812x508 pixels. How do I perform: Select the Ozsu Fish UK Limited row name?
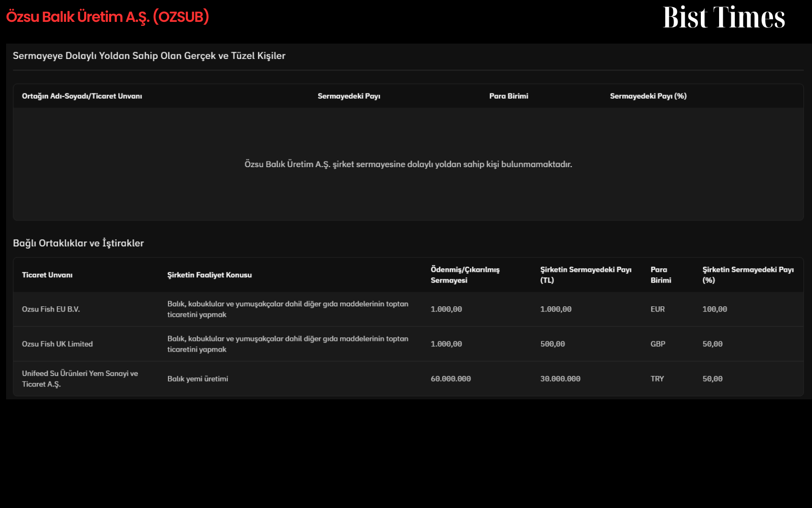[57, 344]
